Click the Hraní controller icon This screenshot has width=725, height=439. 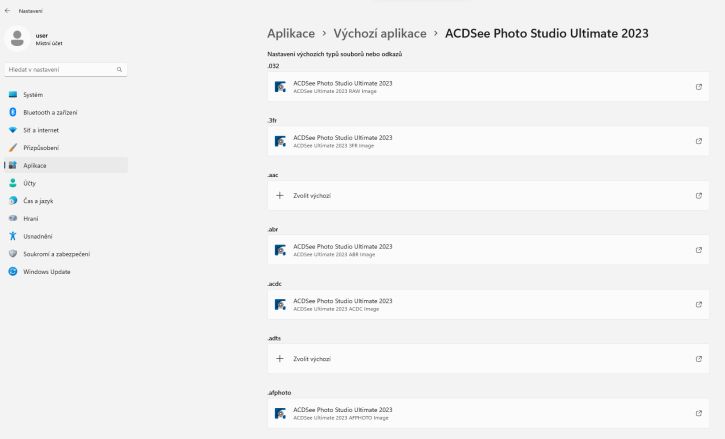coord(13,218)
